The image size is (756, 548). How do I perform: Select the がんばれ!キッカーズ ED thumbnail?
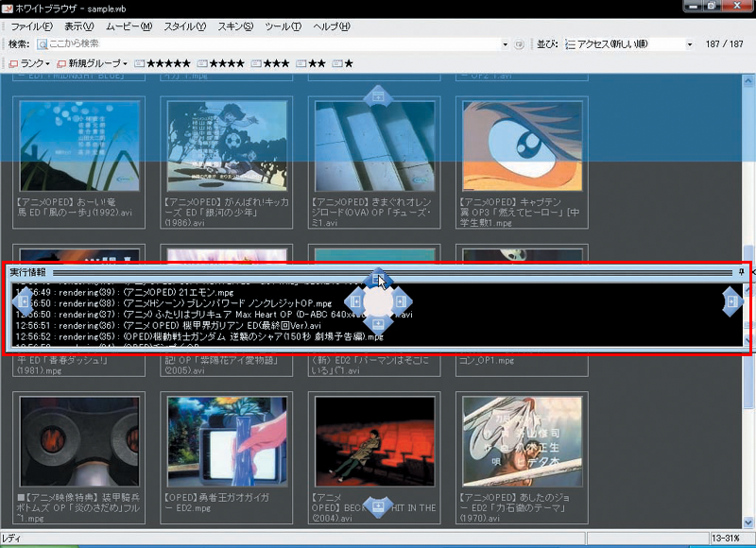pos(227,146)
